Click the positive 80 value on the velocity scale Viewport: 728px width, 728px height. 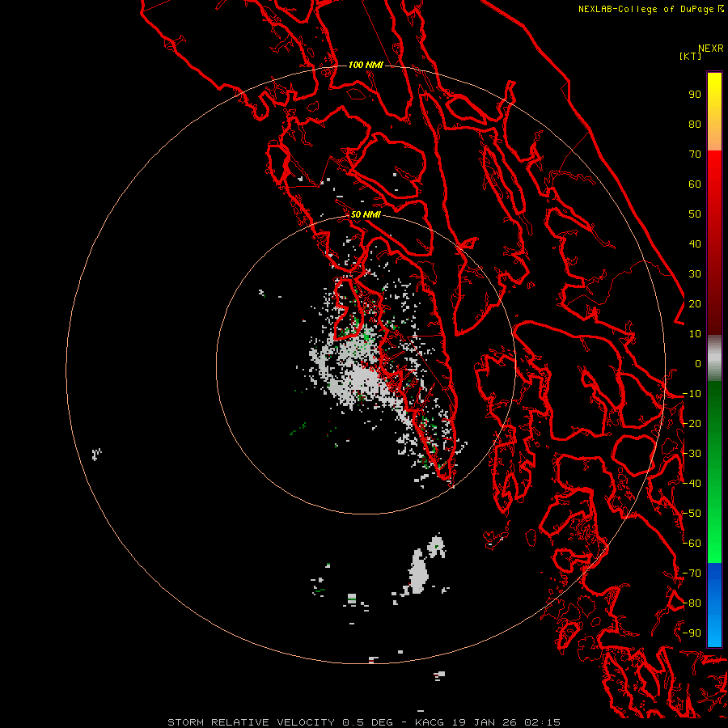(695, 125)
